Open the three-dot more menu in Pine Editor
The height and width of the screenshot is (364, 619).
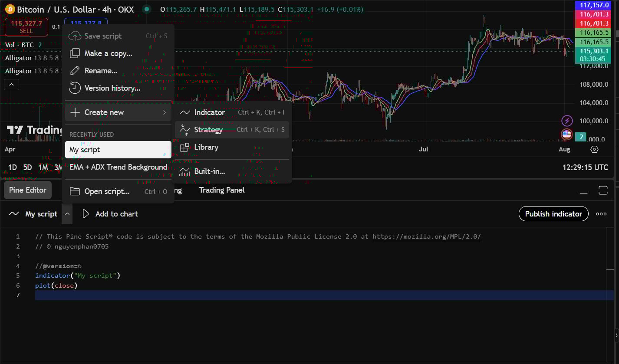click(x=601, y=214)
